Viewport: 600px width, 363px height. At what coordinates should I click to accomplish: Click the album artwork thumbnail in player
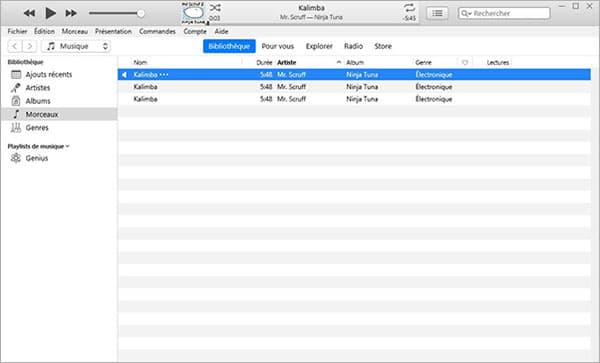pyautogui.click(x=194, y=13)
